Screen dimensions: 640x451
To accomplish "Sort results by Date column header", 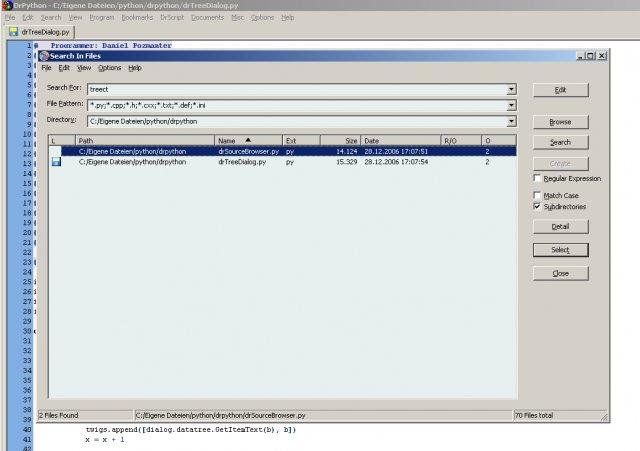I will tap(401, 140).
